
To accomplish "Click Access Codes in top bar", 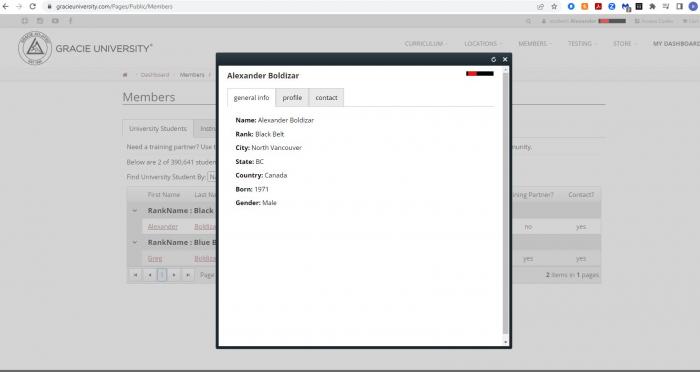I will click(x=654, y=21).
